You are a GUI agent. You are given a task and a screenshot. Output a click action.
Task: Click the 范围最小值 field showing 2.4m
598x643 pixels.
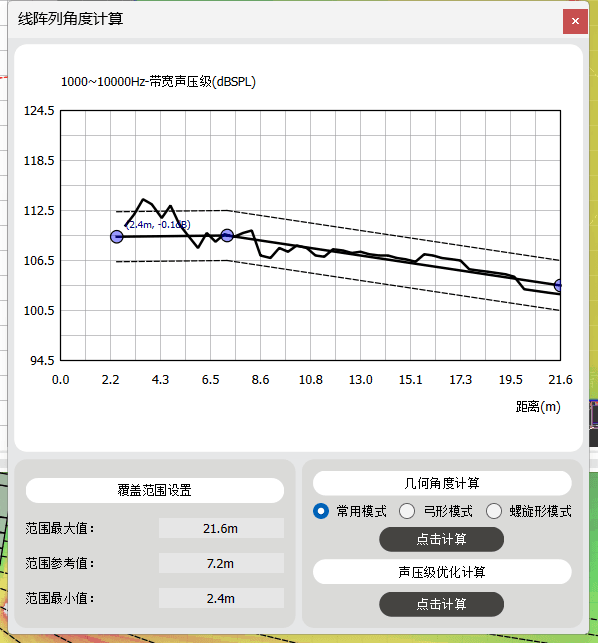pos(221,598)
